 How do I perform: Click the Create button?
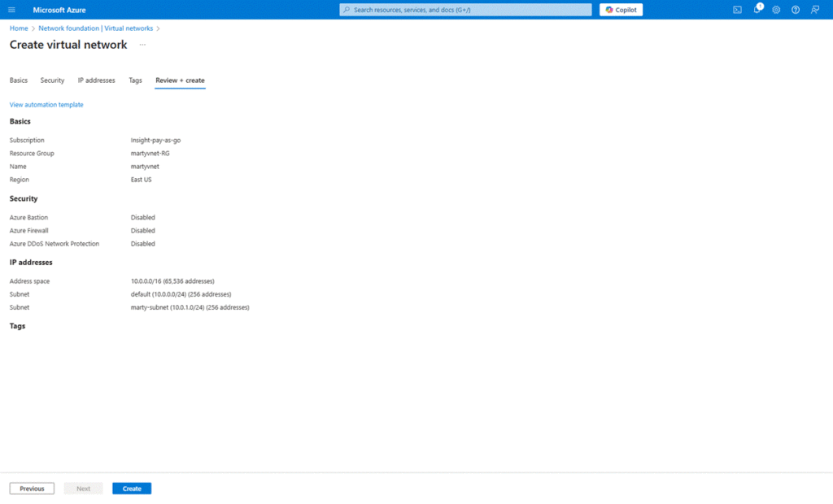click(132, 489)
